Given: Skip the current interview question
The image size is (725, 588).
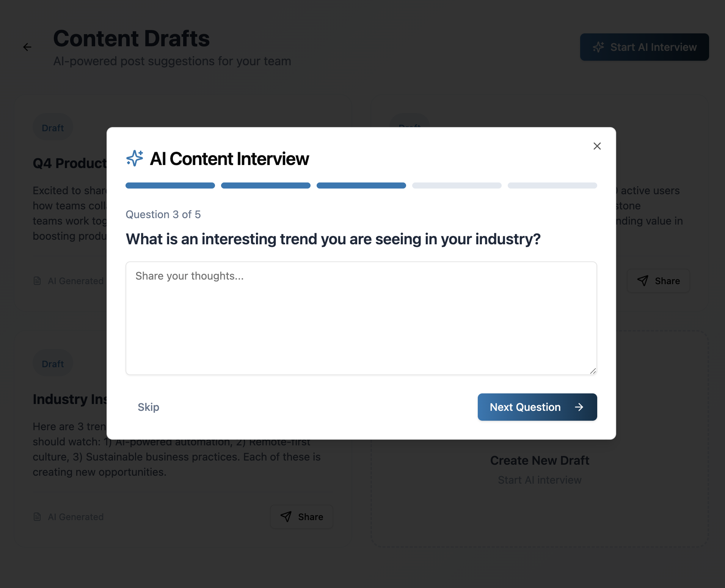Looking at the screenshot, I should tap(148, 407).
